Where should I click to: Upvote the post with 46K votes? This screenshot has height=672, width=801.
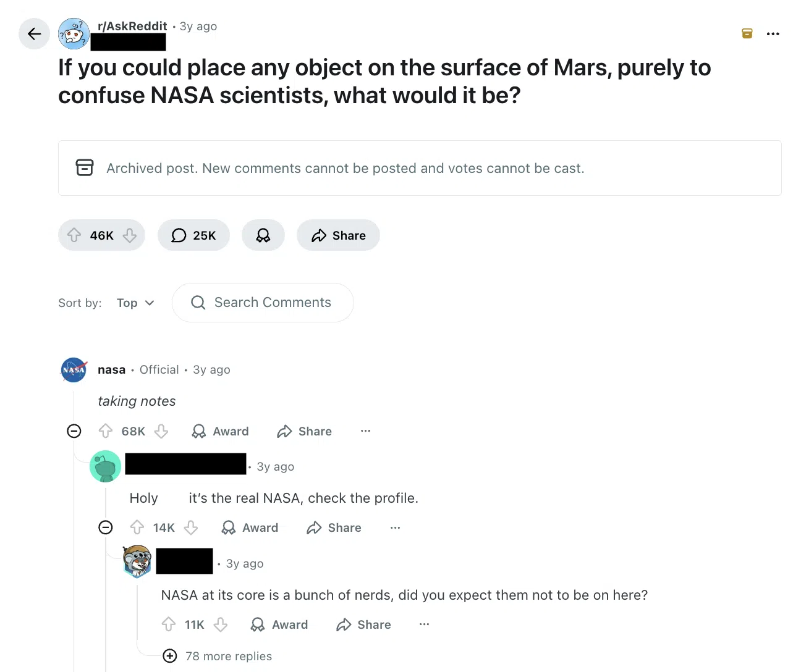[x=74, y=235]
